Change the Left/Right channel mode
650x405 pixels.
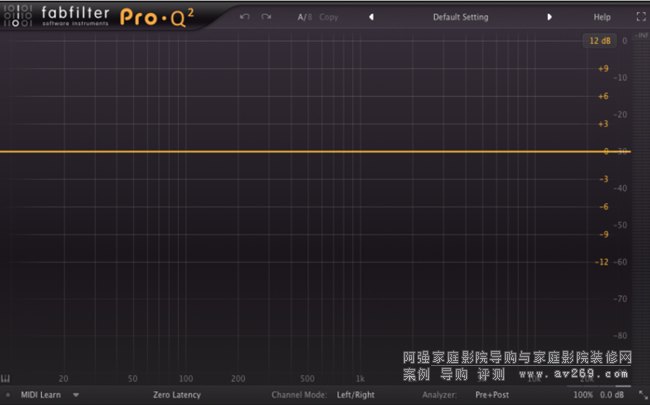pyautogui.click(x=358, y=395)
